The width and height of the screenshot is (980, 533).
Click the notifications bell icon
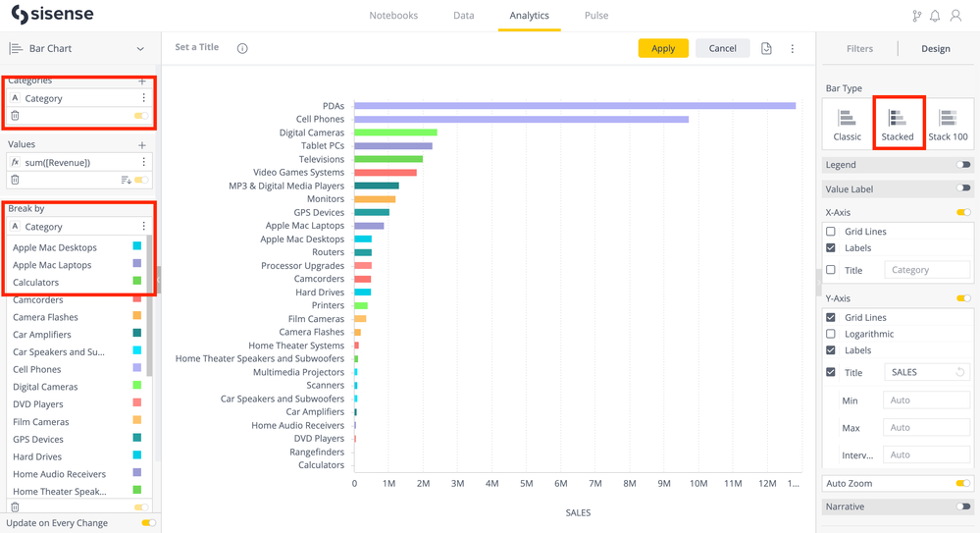point(935,16)
